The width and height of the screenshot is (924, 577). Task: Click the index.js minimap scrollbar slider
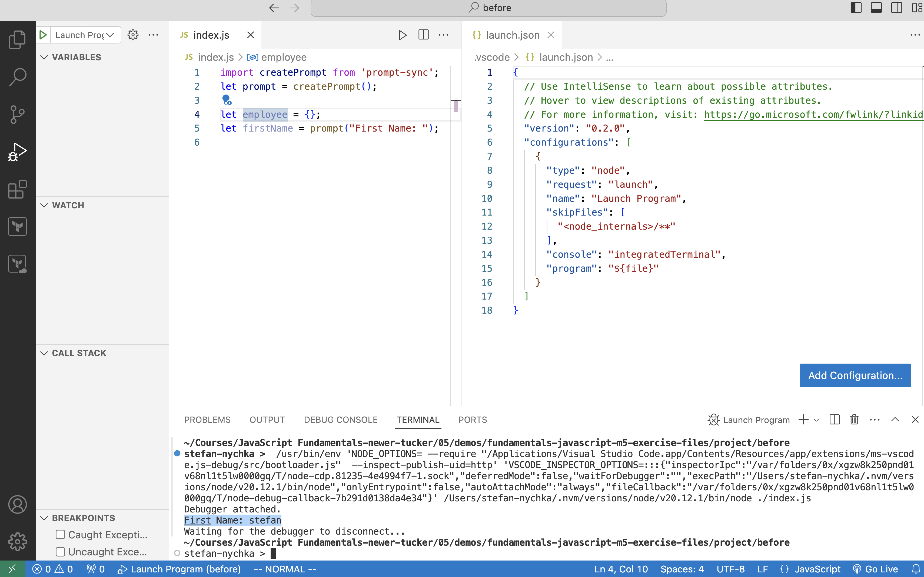(x=456, y=106)
